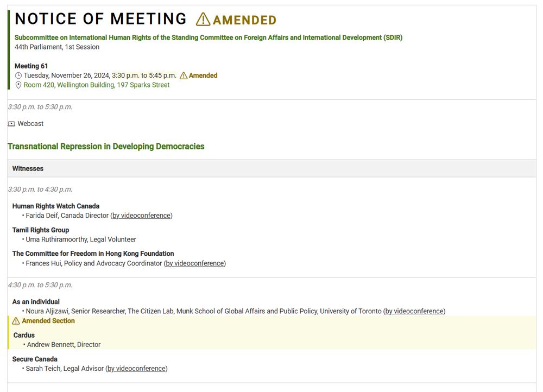Click Frances Hui's by videoconference link
The image size is (543, 392).
click(x=194, y=263)
